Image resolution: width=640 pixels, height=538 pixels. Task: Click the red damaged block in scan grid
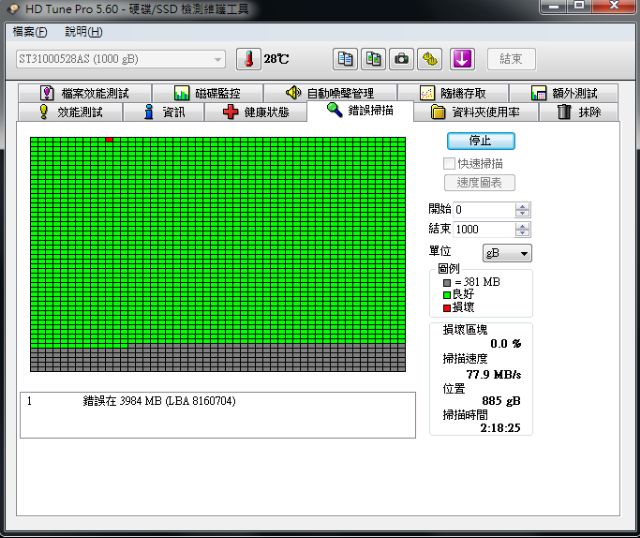click(x=109, y=140)
